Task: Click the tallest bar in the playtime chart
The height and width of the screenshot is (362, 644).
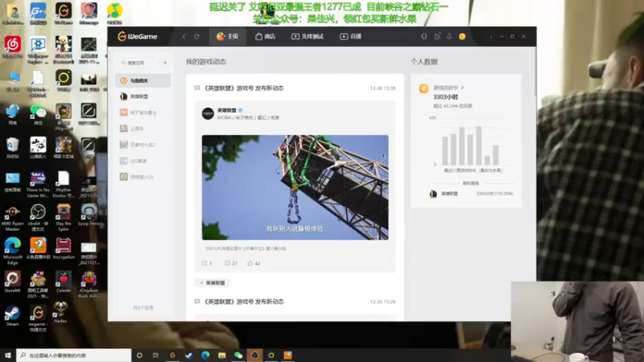Action: coord(478,146)
